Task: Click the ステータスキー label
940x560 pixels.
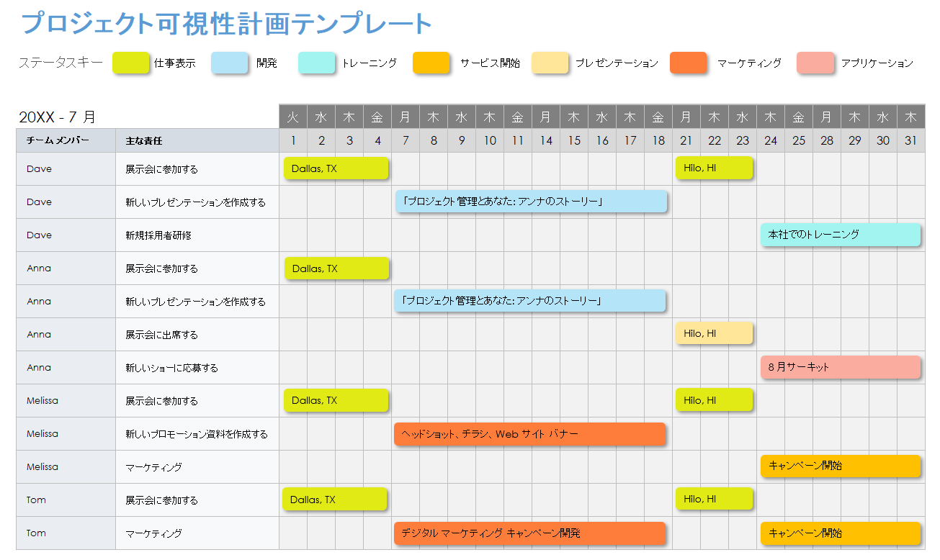Action: (x=61, y=63)
